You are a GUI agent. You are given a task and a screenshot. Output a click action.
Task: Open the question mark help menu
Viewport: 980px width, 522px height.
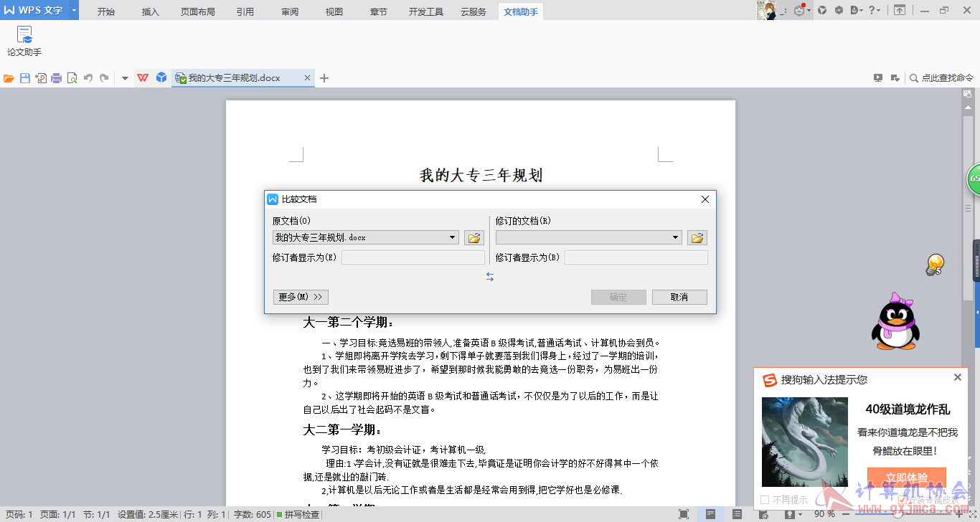pos(875,10)
